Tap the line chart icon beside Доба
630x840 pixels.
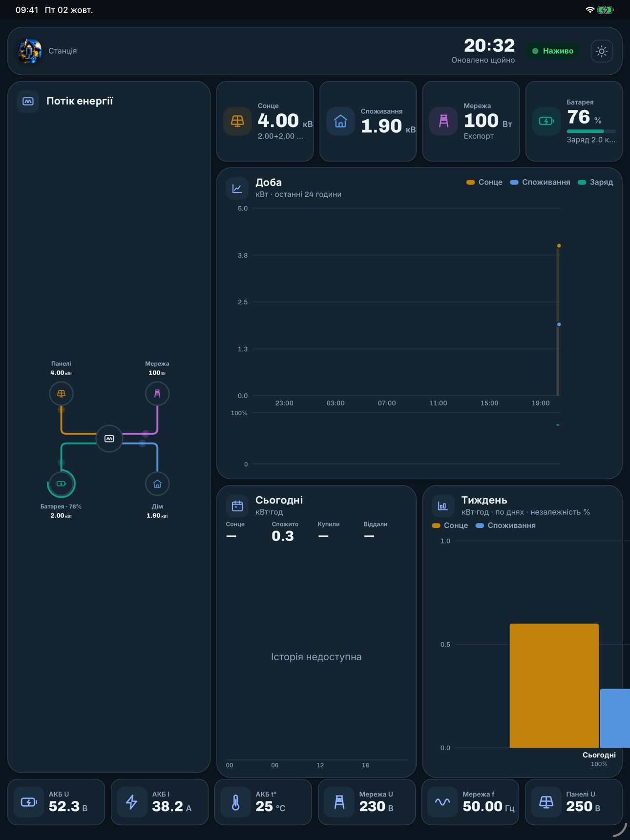coord(237,188)
